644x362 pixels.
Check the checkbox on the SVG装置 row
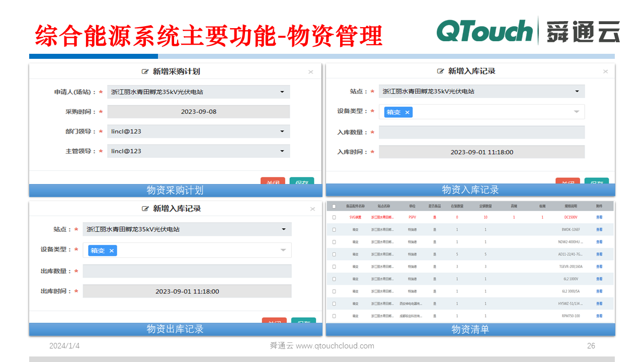pos(333,217)
